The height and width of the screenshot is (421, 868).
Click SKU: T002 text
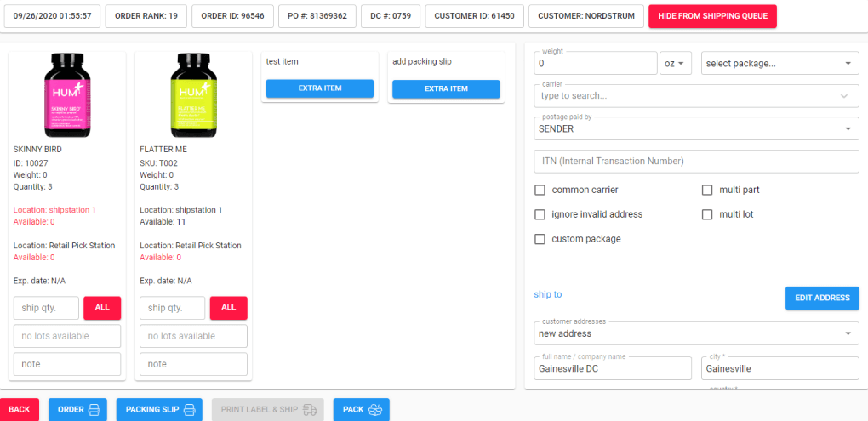click(159, 163)
